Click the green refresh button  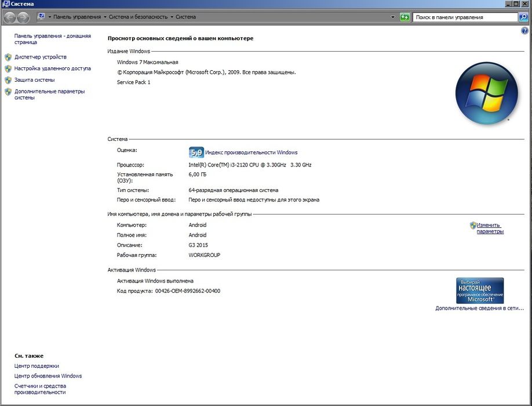point(405,17)
